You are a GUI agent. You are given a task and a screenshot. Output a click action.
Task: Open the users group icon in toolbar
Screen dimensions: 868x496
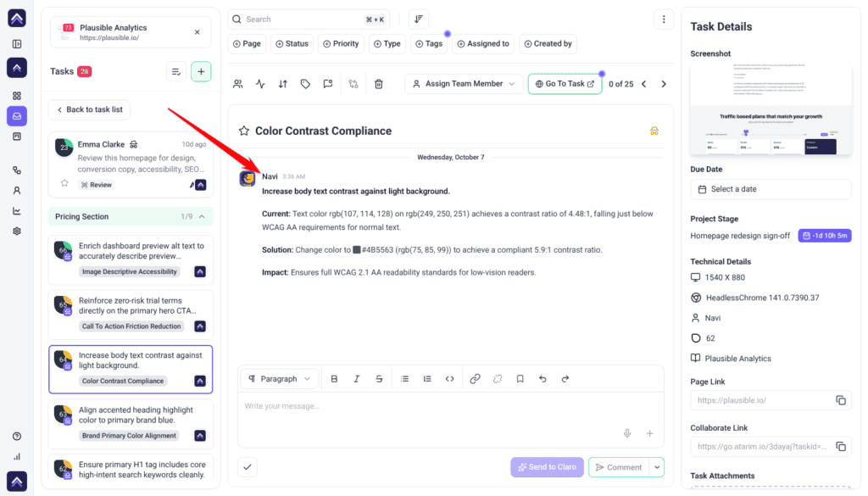pos(238,84)
